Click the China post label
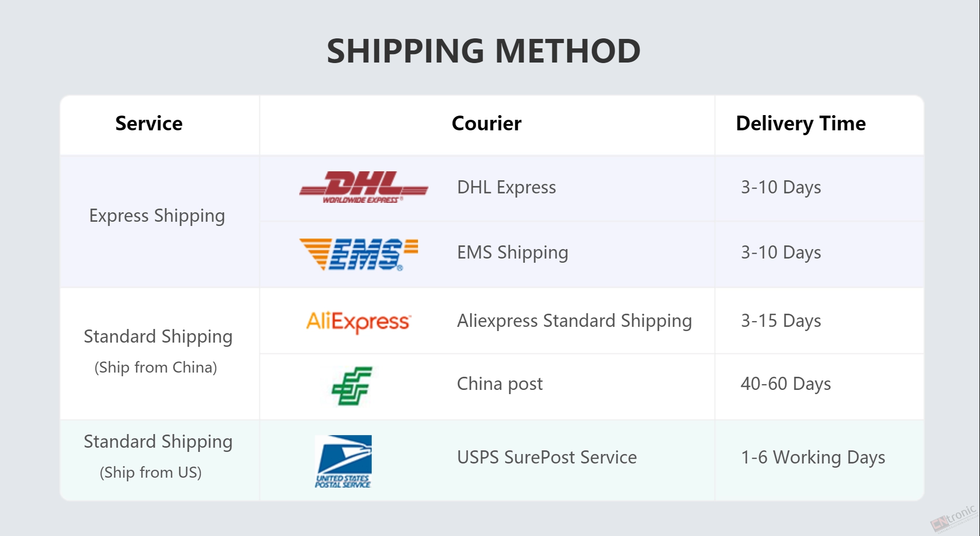980x536 pixels. coord(499,384)
